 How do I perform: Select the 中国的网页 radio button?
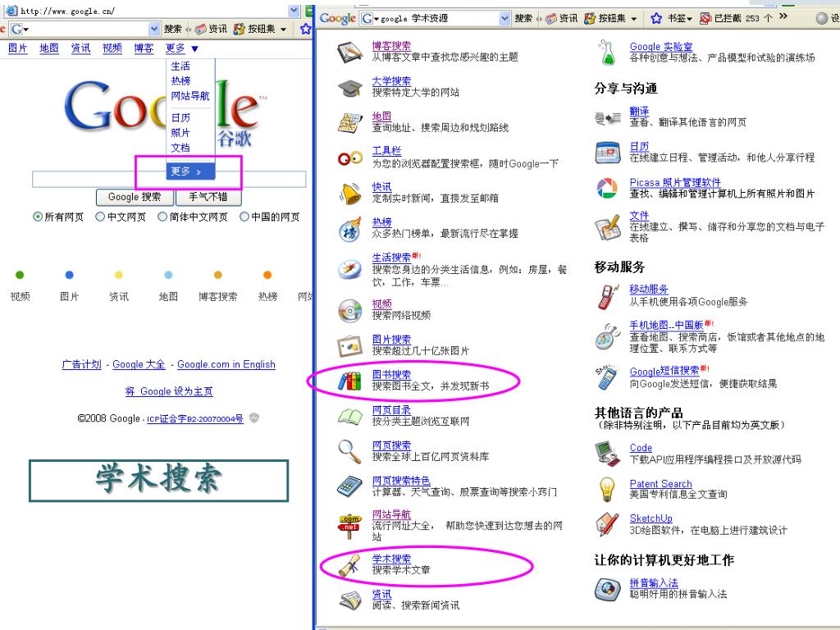point(244,217)
